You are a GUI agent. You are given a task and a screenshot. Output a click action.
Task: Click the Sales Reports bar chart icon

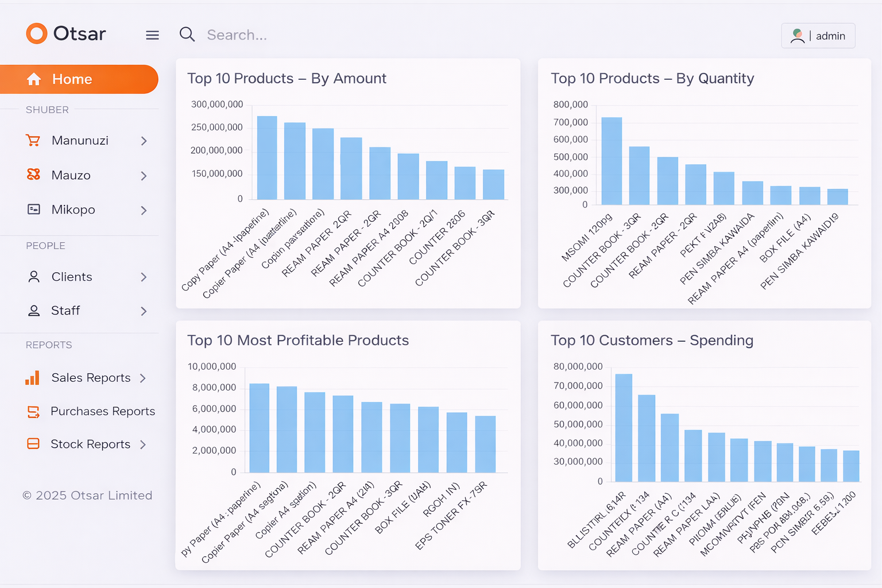33,378
